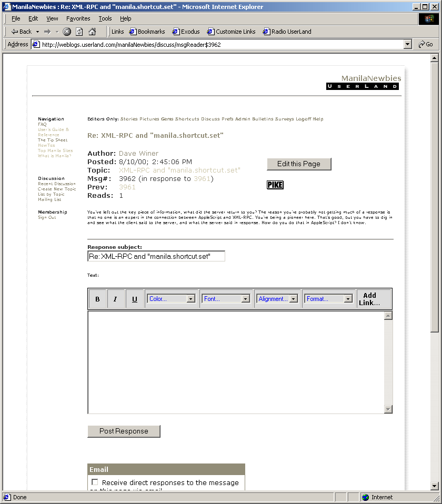The height and width of the screenshot is (504, 442).
Task: Expand the Format dropdown
Action: tap(329, 299)
